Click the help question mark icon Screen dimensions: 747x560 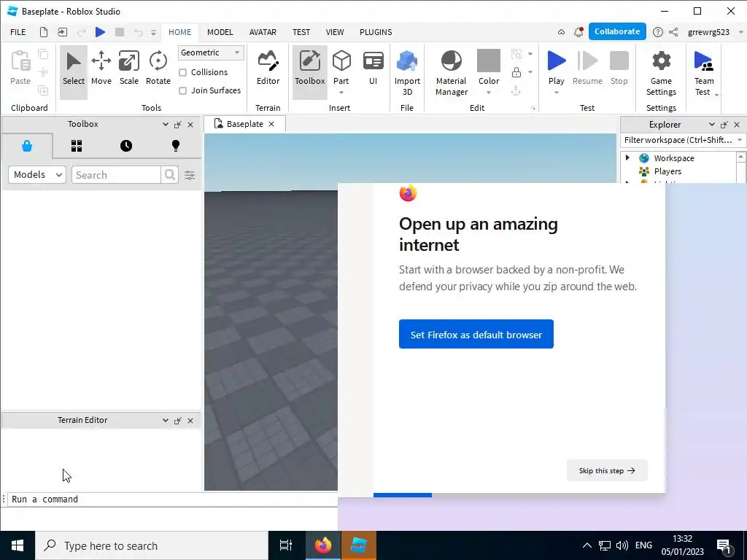[x=657, y=32]
